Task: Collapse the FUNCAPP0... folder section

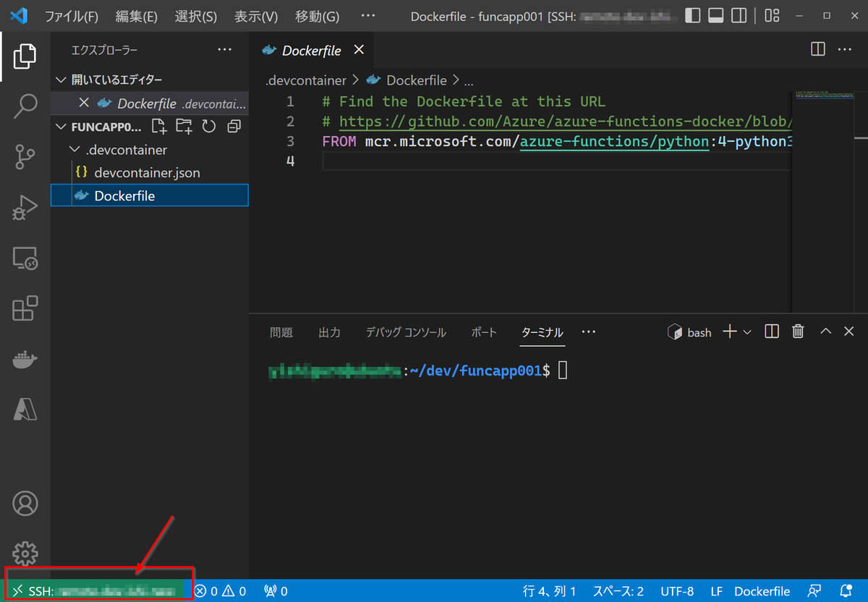Action: [100, 127]
